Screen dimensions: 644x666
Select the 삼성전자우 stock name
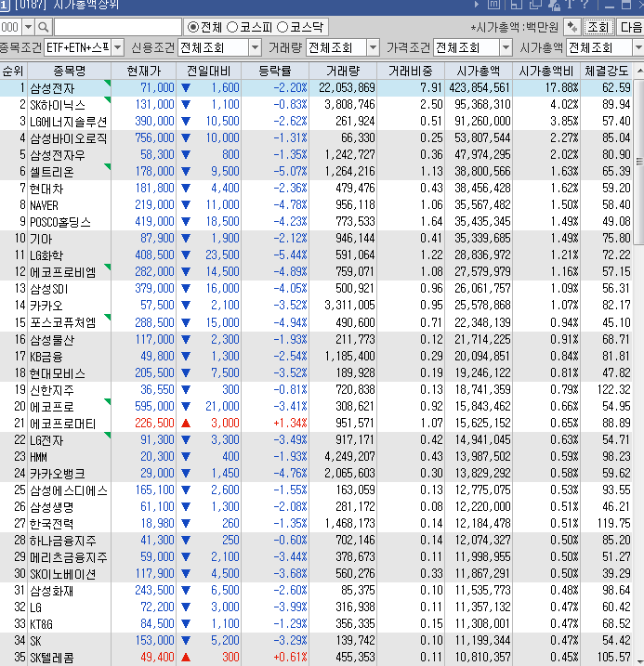point(58,155)
